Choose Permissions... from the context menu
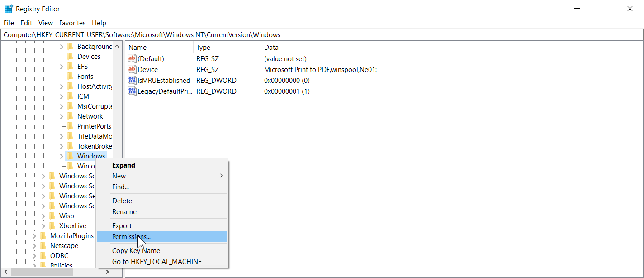This screenshot has width=644, height=278. coord(162,236)
